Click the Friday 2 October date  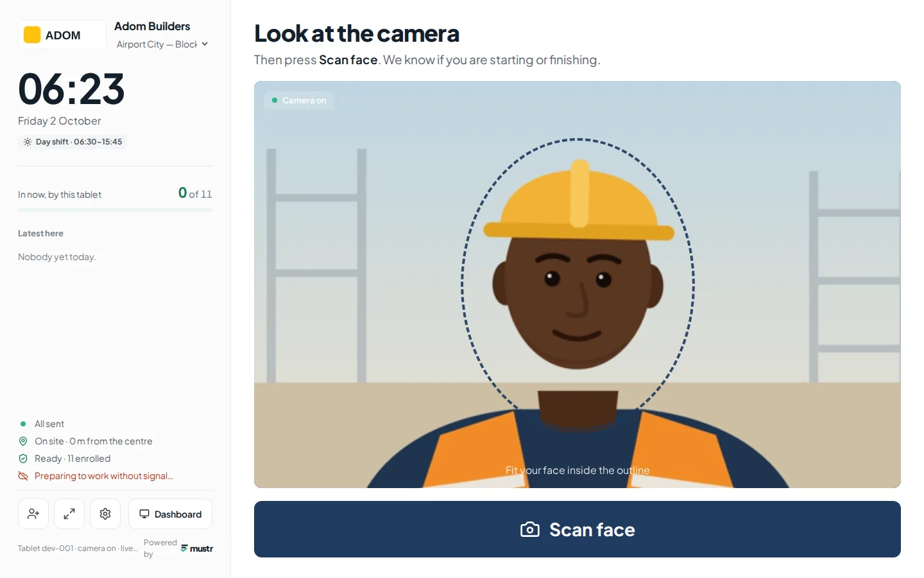click(x=60, y=121)
